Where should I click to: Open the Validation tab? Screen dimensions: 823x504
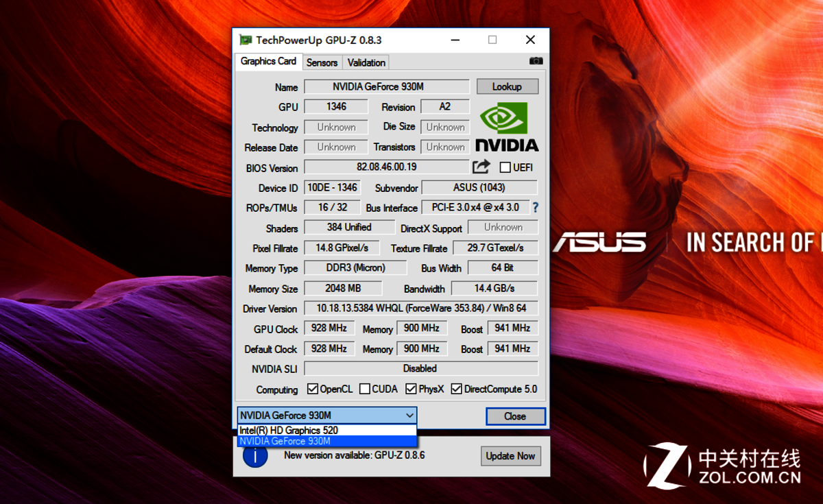coord(366,62)
